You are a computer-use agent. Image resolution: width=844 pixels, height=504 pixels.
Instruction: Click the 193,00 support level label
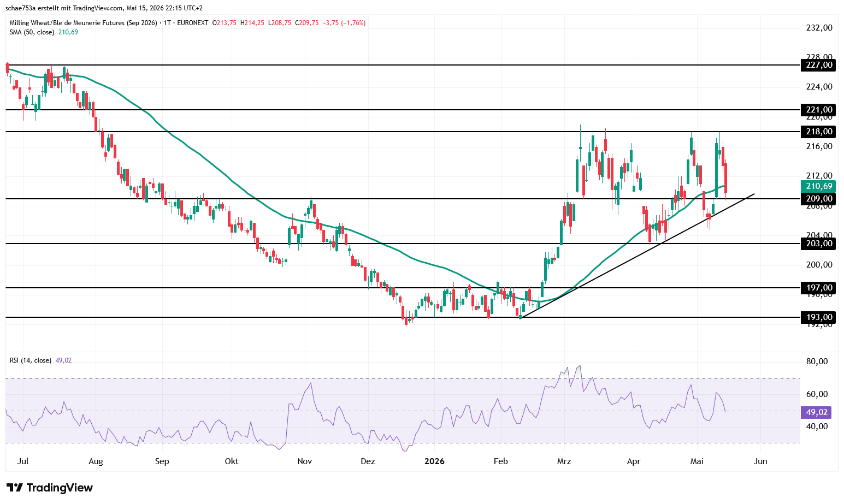click(x=818, y=317)
